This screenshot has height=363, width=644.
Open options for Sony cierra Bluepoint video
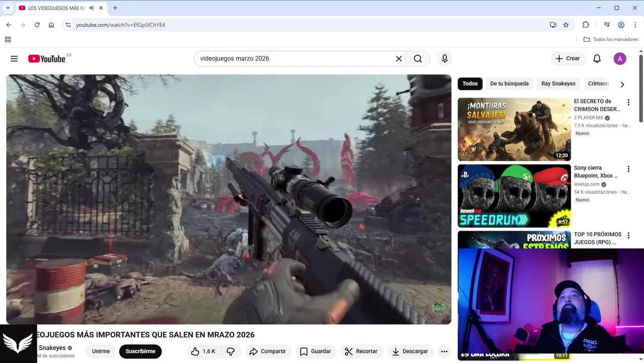click(x=628, y=169)
